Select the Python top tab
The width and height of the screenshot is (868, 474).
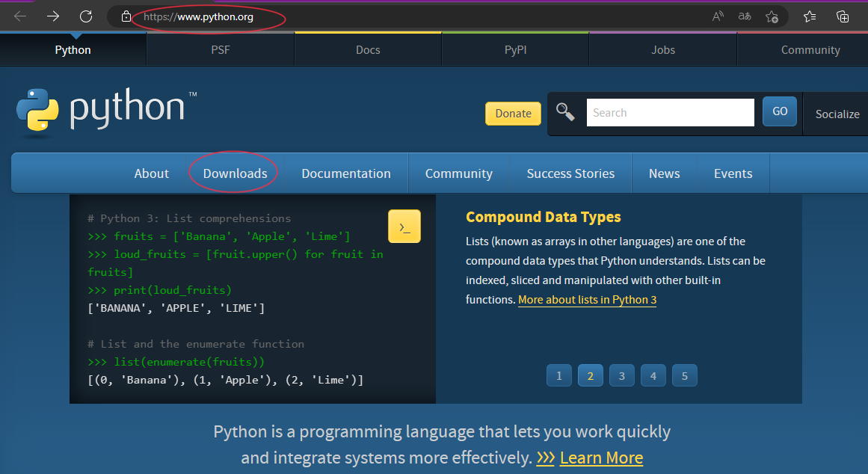(73, 50)
